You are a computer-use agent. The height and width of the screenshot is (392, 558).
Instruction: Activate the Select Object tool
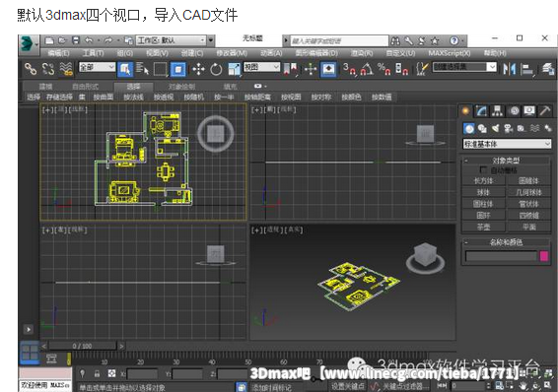coord(125,69)
